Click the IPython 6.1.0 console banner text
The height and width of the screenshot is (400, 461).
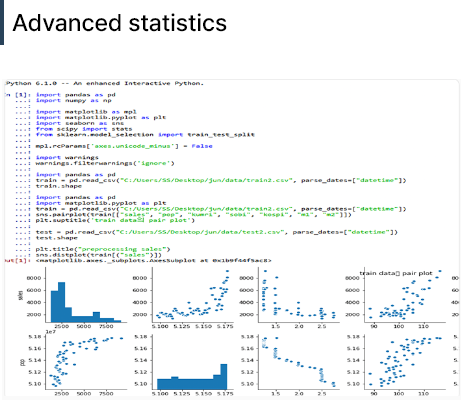(104, 83)
